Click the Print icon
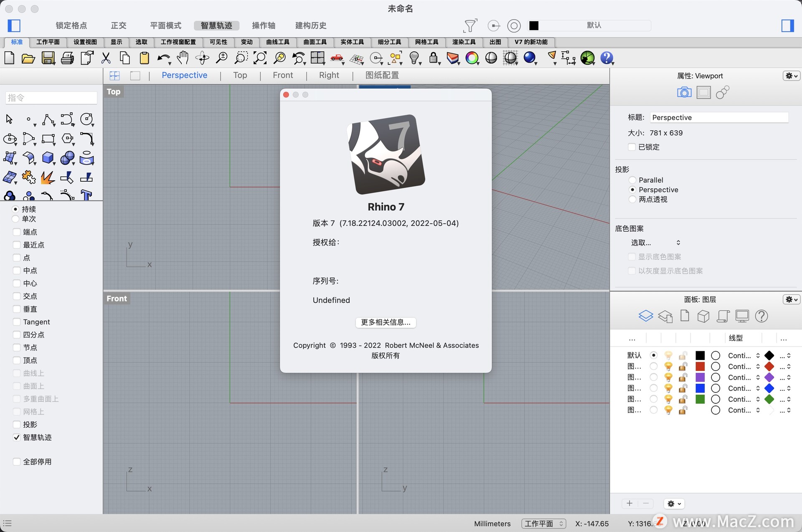 tap(67, 58)
